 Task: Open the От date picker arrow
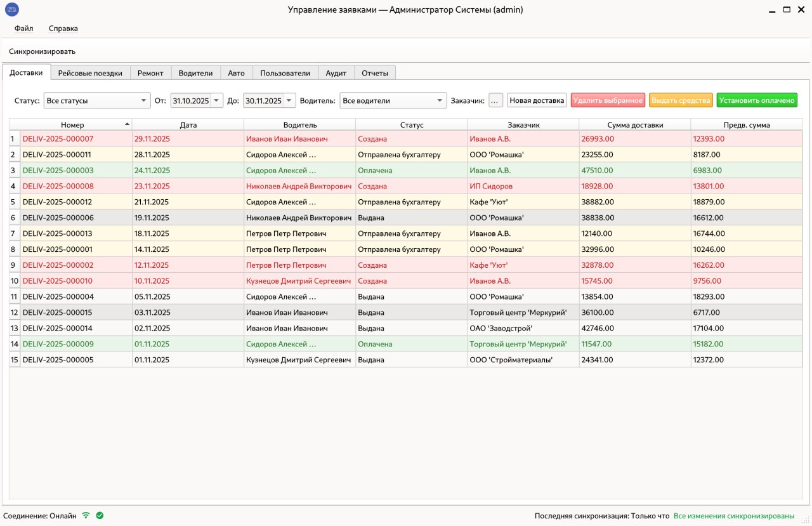[217, 100]
